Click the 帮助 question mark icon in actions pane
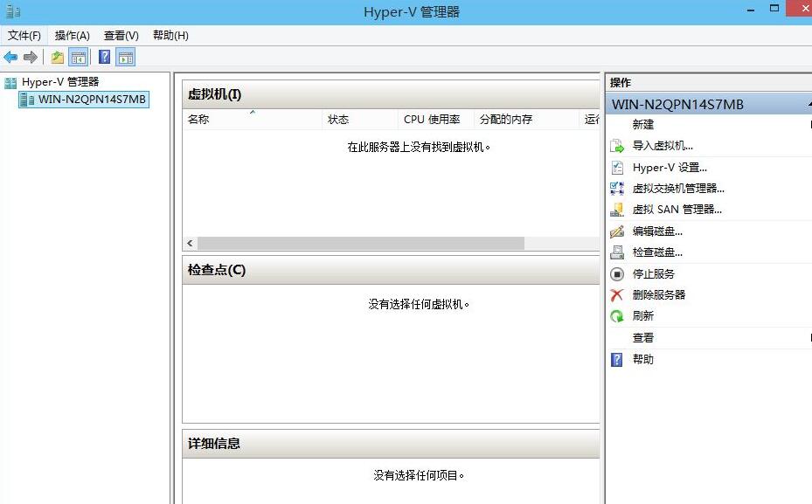Viewport: 812px width, 504px height. coord(617,359)
